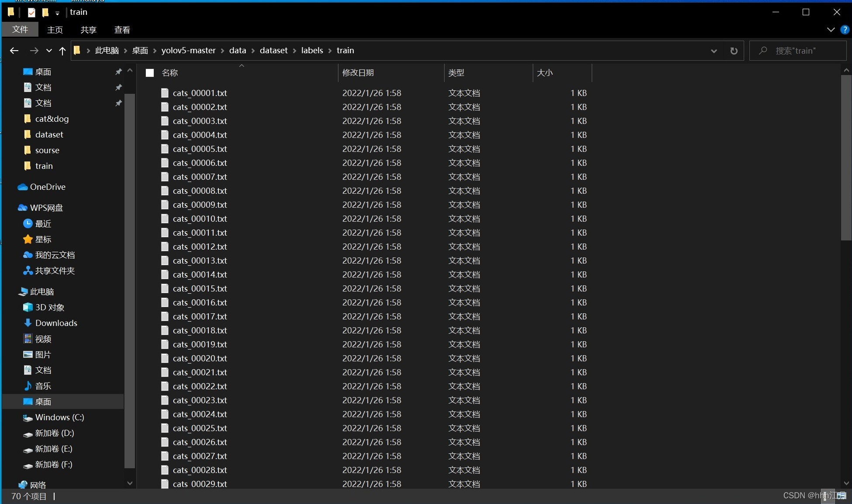The width and height of the screenshot is (852, 504).
Task: Click the navigation pane scrollbar
Action: coord(130,281)
